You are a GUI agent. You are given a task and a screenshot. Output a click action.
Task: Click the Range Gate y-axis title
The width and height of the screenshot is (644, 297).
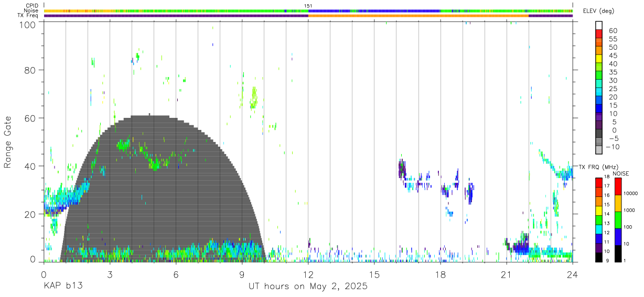point(8,141)
